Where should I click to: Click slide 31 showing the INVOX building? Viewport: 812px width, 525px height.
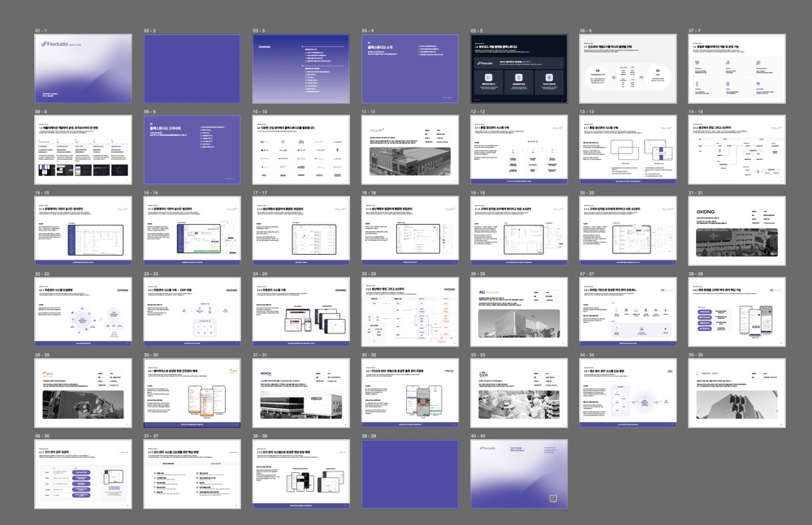pyautogui.click(x=300, y=393)
